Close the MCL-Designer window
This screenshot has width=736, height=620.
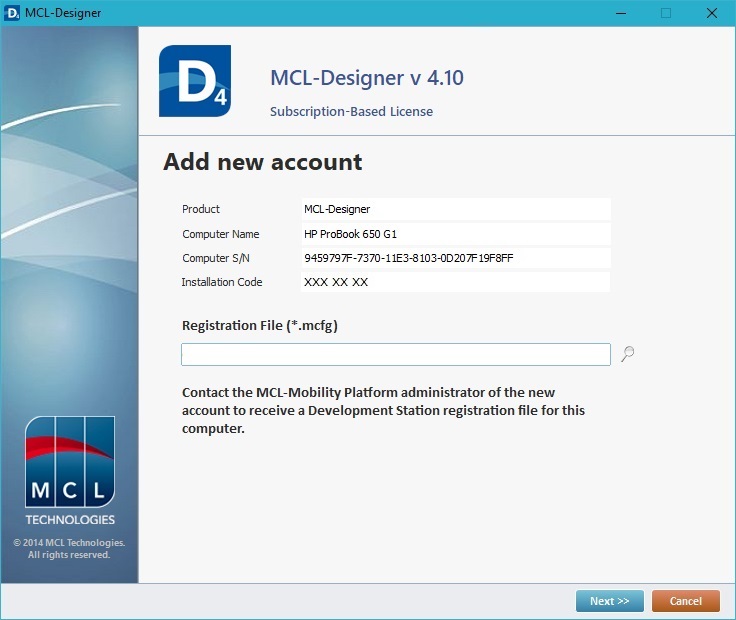pyautogui.click(x=712, y=13)
